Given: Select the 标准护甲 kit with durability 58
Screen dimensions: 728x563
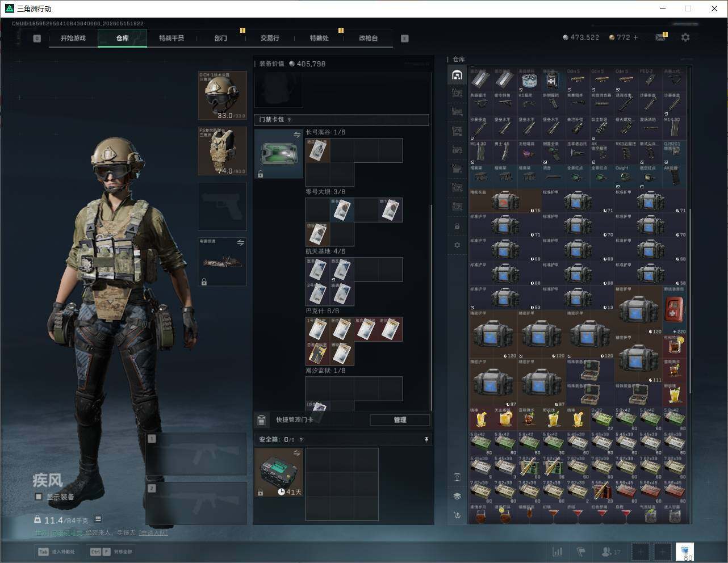Looking at the screenshot, I should point(650,274).
